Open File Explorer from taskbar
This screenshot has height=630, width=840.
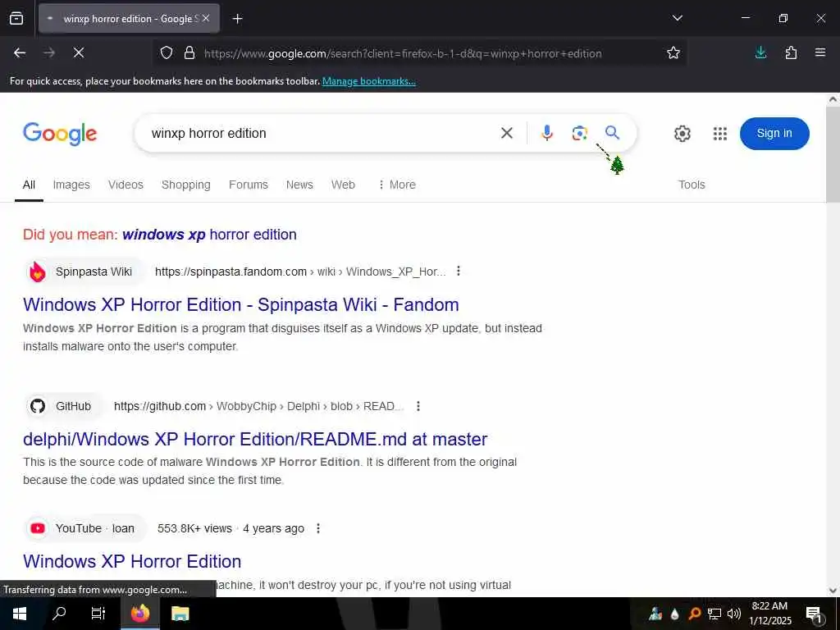click(x=180, y=614)
